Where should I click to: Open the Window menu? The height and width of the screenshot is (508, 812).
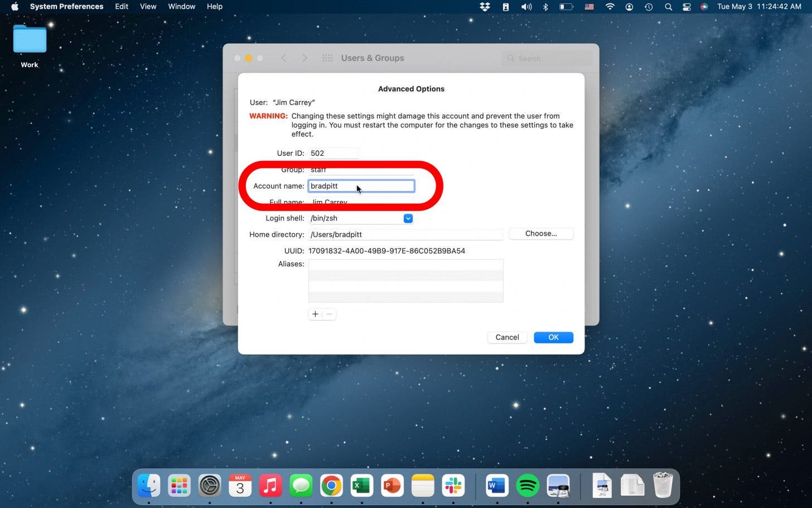point(181,7)
